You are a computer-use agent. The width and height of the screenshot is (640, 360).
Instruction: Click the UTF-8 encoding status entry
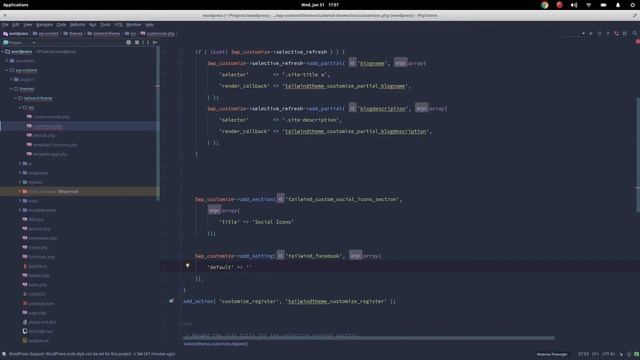[609, 354]
